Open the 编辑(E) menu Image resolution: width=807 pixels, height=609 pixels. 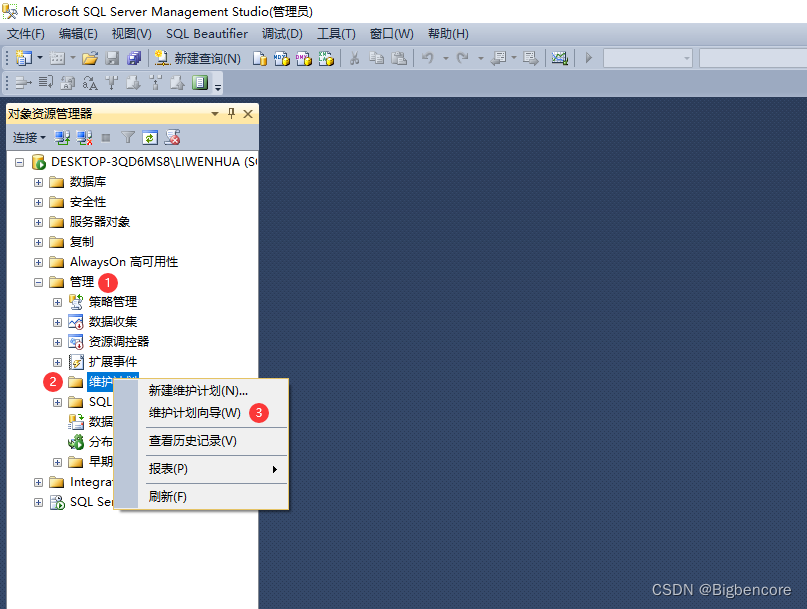click(78, 34)
